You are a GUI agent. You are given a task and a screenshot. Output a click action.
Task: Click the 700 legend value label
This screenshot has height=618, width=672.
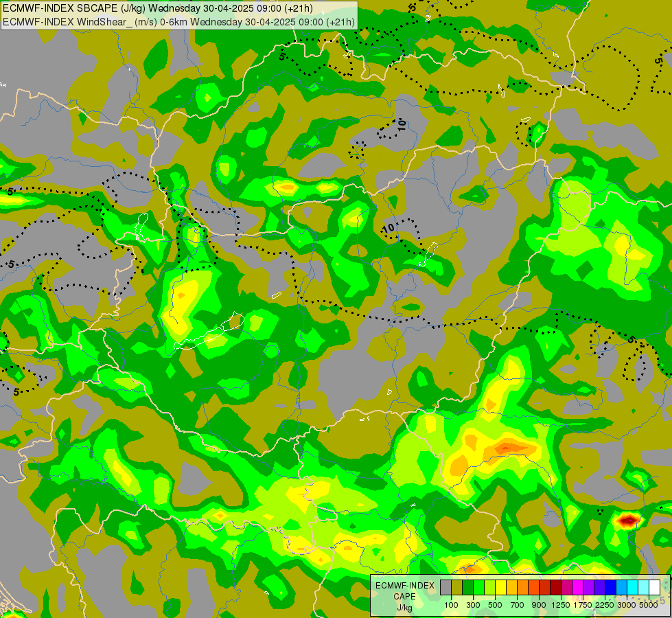pyautogui.click(x=518, y=605)
